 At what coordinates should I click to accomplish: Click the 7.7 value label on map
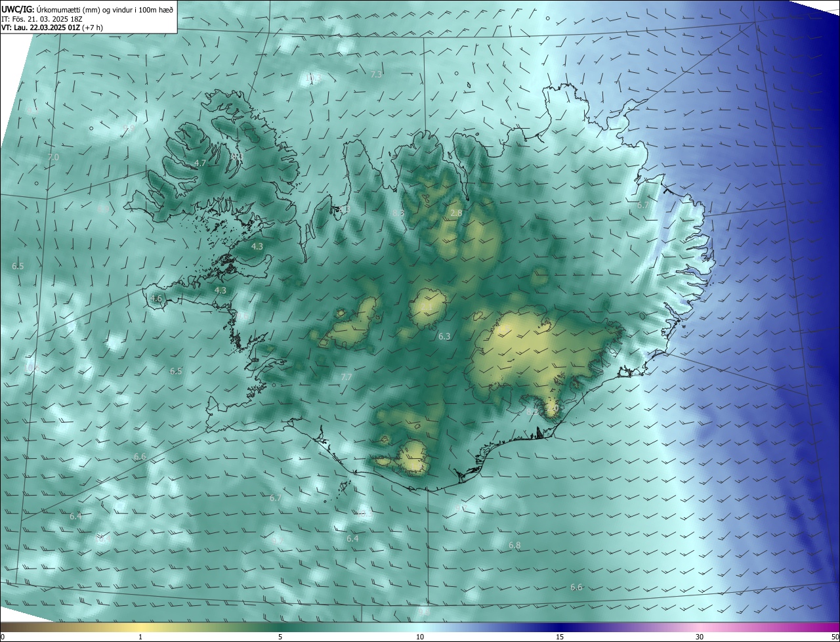[x=346, y=377]
